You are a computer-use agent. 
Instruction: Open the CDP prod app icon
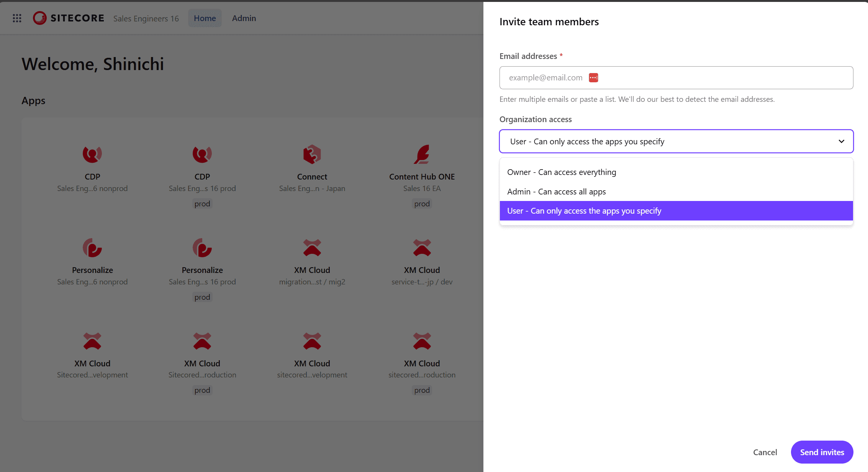[x=202, y=154]
